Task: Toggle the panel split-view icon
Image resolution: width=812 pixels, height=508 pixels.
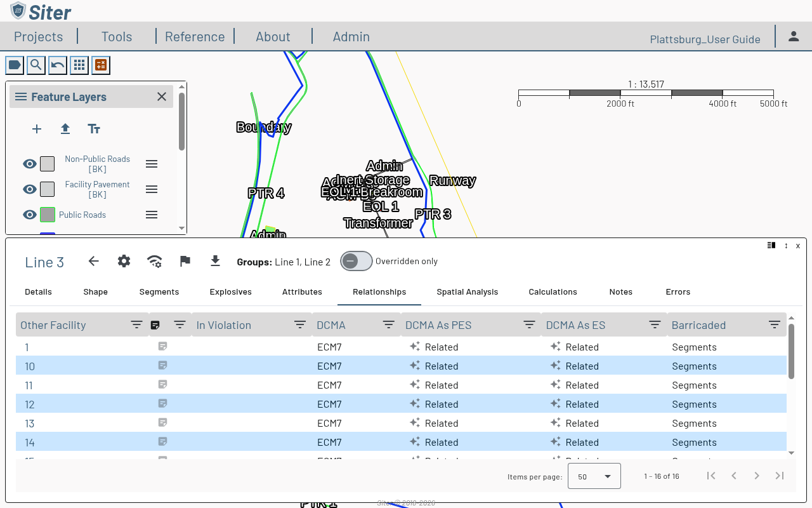Action: point(771,245)
